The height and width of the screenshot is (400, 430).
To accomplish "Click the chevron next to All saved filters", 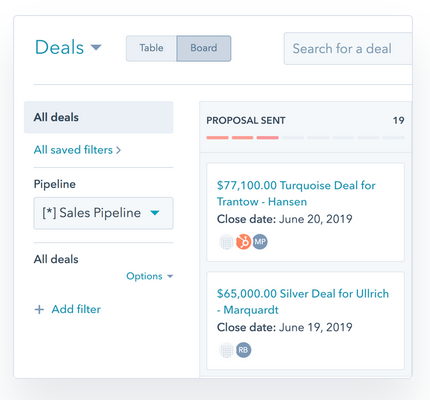I will click(x=118, y=150).
